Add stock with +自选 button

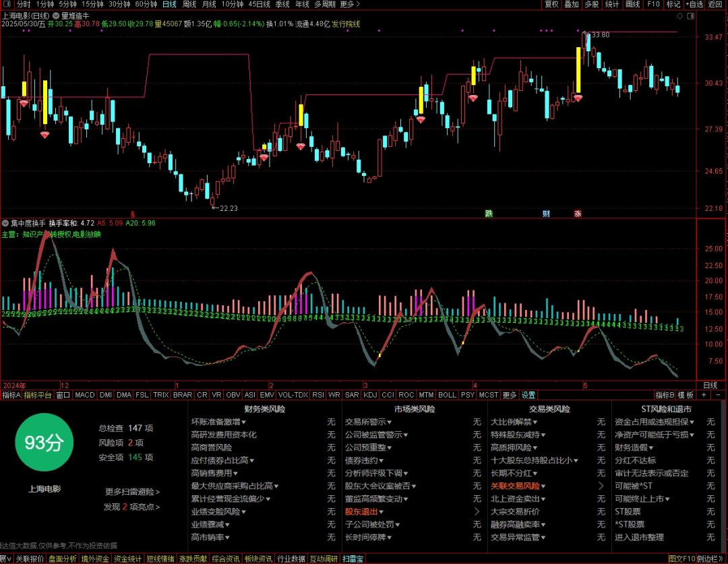click(694, 4)
